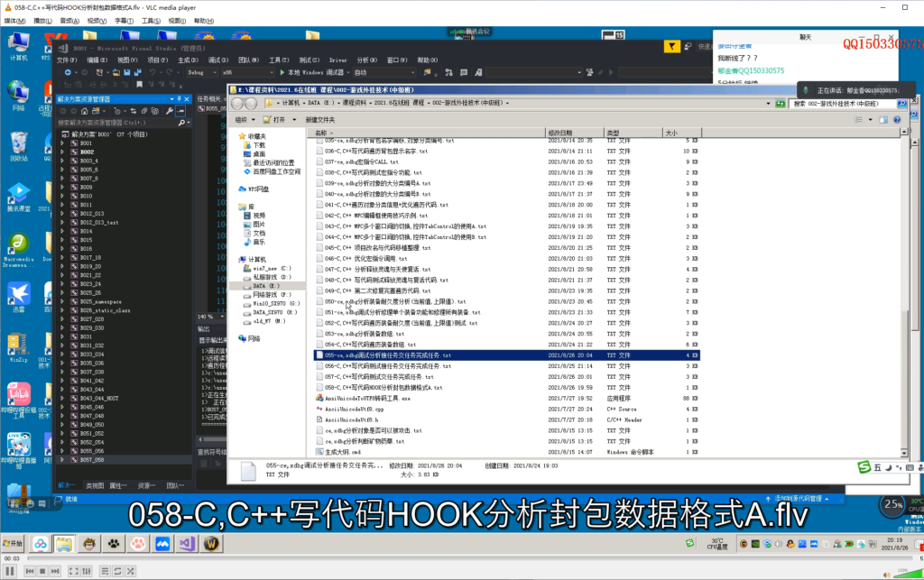Screen dimensions: 924x580
Task: Toggle VLC fullscreen mode
Action: 74,571
